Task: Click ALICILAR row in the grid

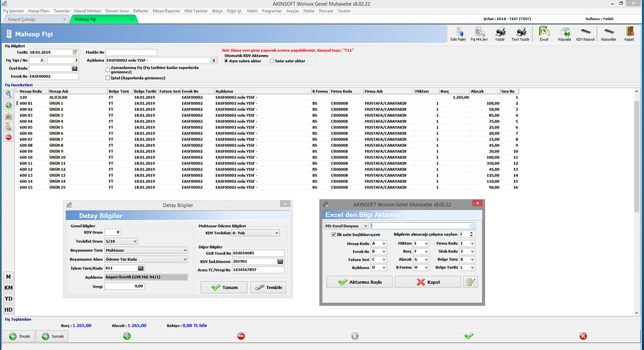Action: tap(267, 97)
